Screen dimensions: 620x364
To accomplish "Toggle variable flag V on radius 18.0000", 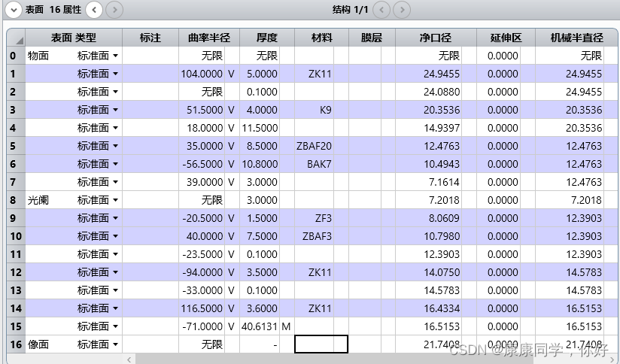I will pyautogui.click(x=231, y=128).
